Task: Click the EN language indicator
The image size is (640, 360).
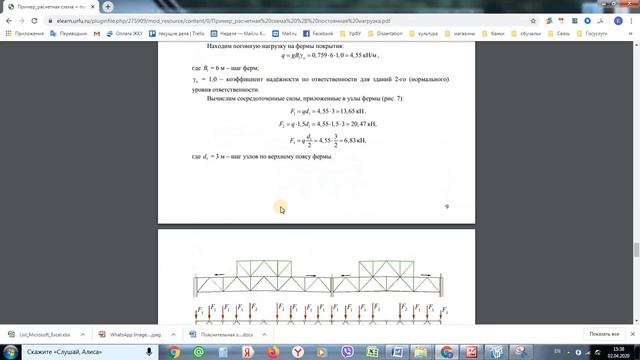Action: [557, 351]
